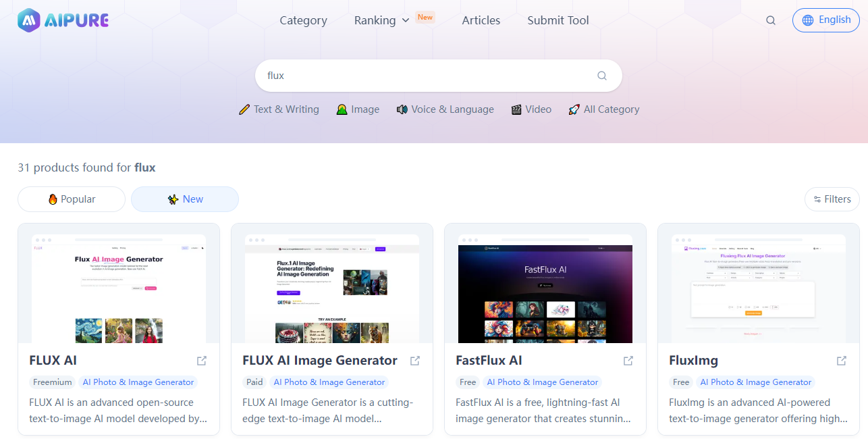Click '31 products found for flux' text
The image size is (868, 439).
point(86,167)
